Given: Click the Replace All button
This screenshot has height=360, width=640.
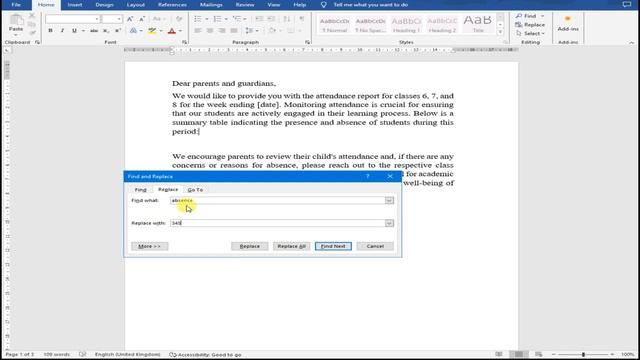Looking at the screenshot, I should (291, 246).
